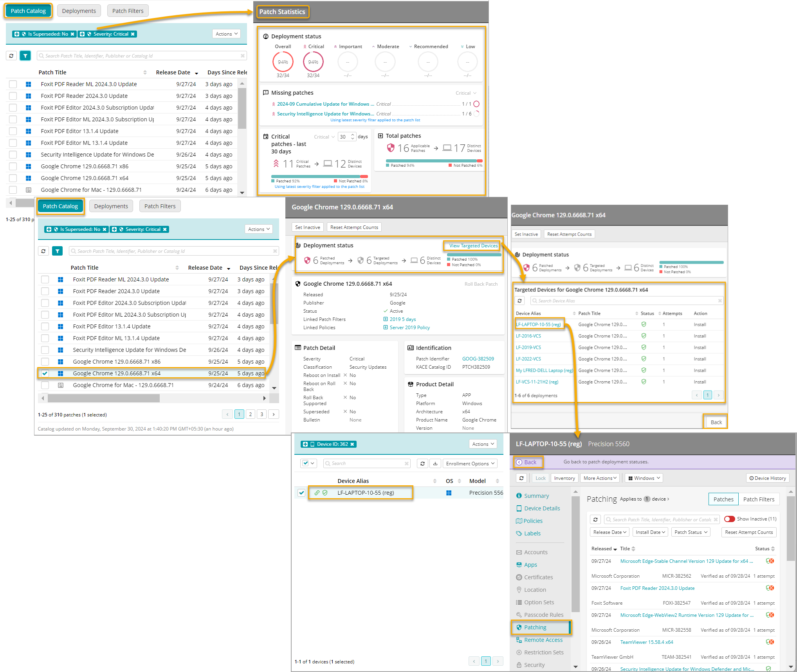Image resolution: width=797 pixels, height=672 pixels.
Task: Toggle Show Inactive (11) switch
Action: coord(729,519)
